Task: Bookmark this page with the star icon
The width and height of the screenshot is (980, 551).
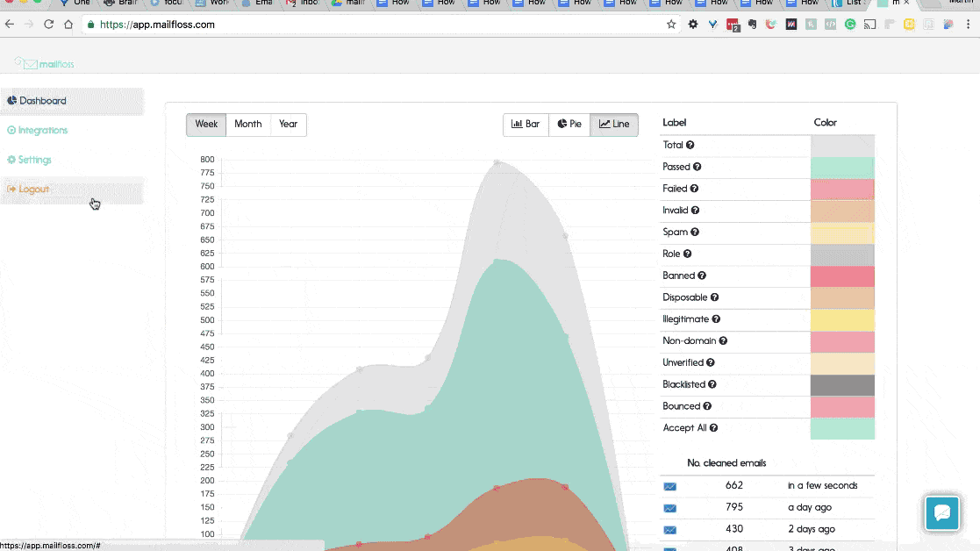Action: tap(671, 25)
